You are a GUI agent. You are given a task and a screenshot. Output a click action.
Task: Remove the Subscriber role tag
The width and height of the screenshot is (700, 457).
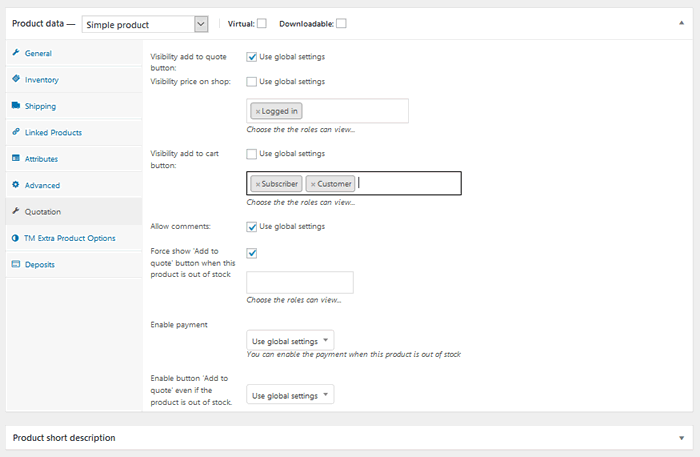coord(258,184)
